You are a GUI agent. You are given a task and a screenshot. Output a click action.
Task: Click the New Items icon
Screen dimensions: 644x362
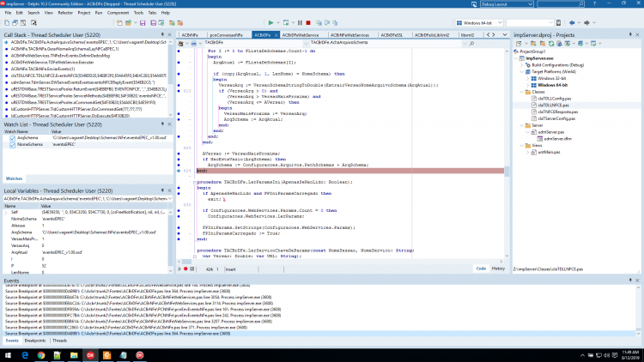119,23
